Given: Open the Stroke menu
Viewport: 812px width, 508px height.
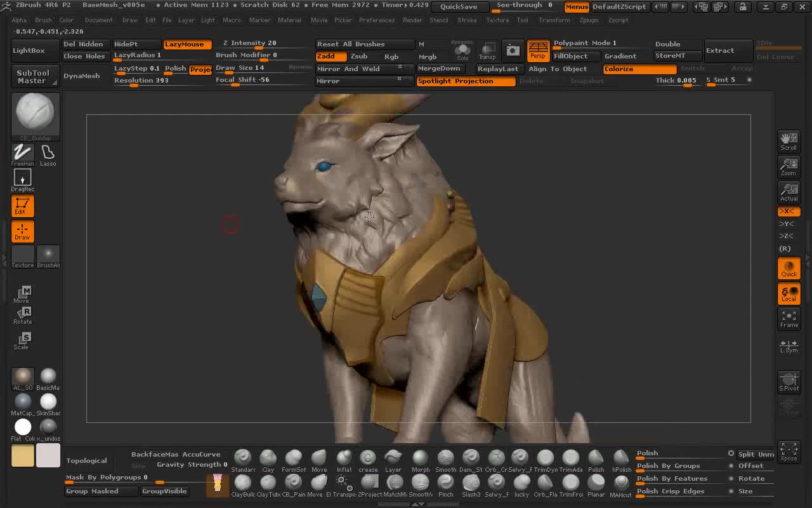Looking at the screenshot, I should pyautogui.click(x=467, y=20).
